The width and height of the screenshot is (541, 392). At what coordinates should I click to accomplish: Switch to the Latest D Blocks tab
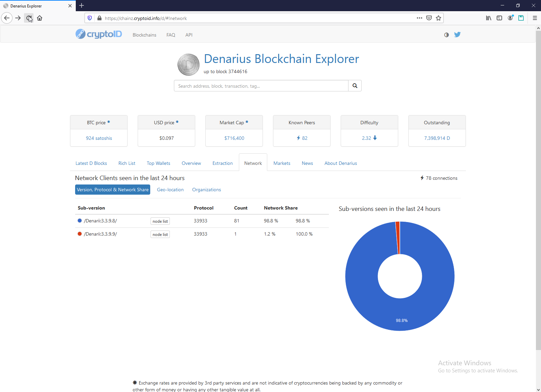coord(91,163)
